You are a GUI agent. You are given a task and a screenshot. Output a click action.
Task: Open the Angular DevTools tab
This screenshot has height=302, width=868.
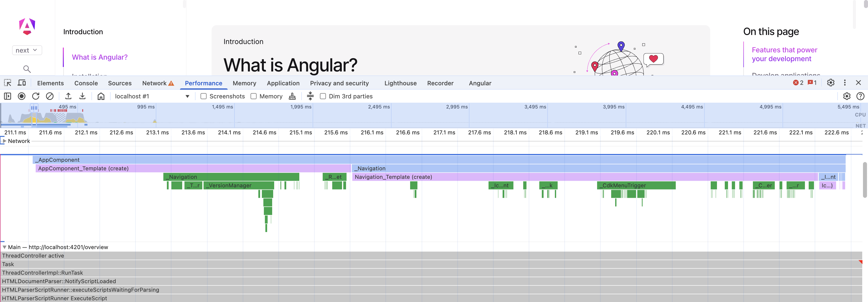tap(480, 83)
